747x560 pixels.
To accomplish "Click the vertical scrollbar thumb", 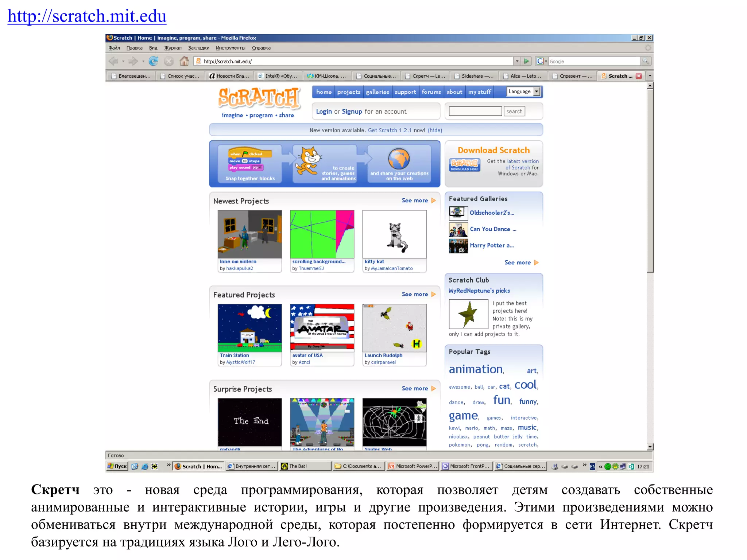I will pyautogui.click(x=650, y=180).
